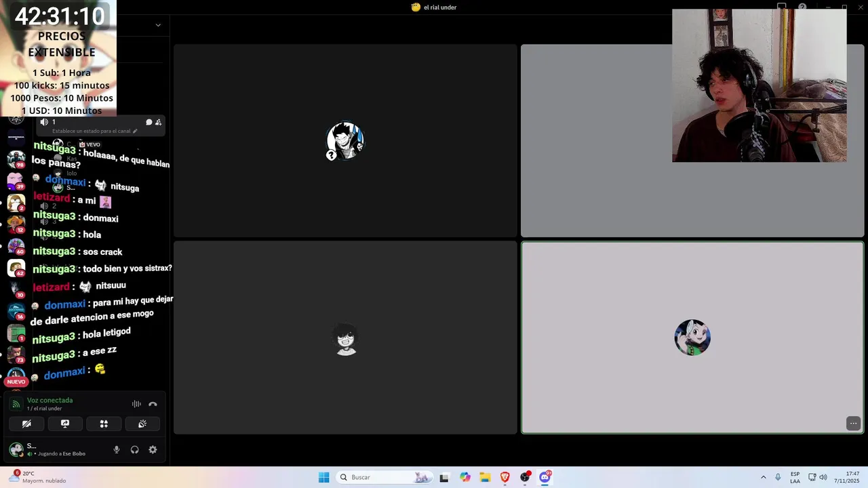Viewport: 868px width, 488px height.
Task: Jump to NUEVO unread indicator
Action: (x=16, y=382)
